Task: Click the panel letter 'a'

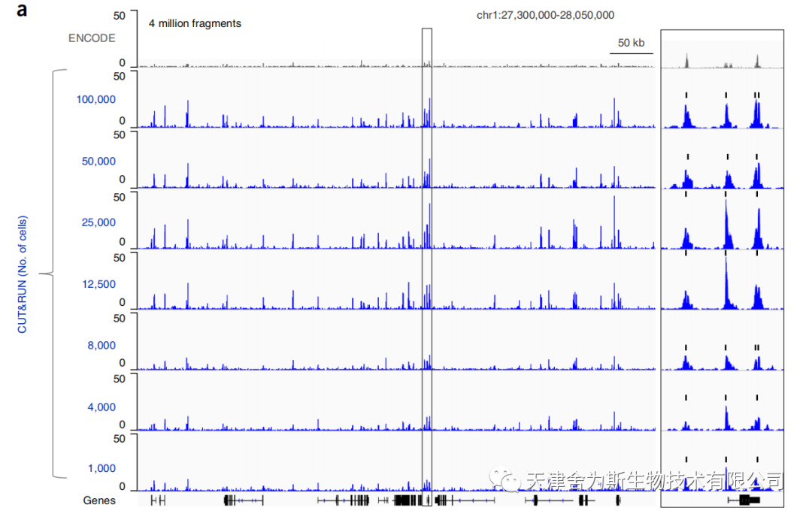Action: (22, 10)
